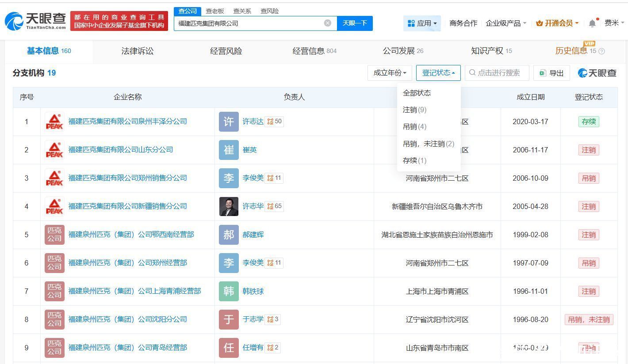Open the 成立年份 filter dropdown
The height and width of the screenshot is (364, 628).
(390, 73)
